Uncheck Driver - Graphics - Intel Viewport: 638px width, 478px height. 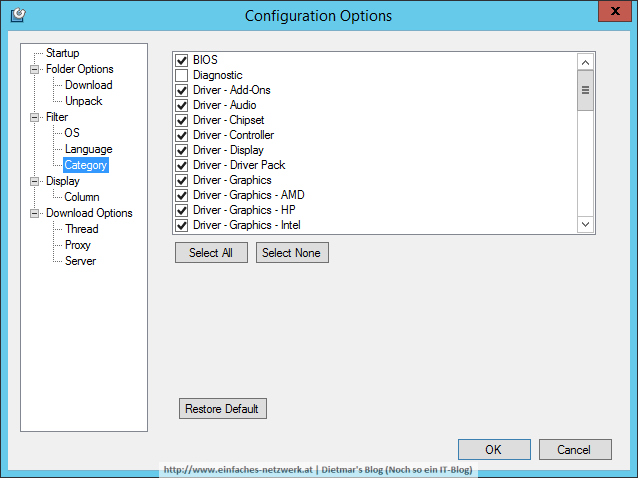click(x=181, y=225)
